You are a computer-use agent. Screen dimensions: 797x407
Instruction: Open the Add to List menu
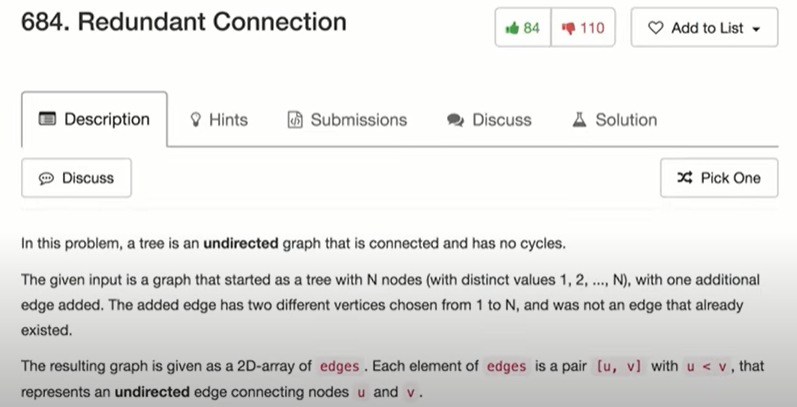[x=705, y=28]
